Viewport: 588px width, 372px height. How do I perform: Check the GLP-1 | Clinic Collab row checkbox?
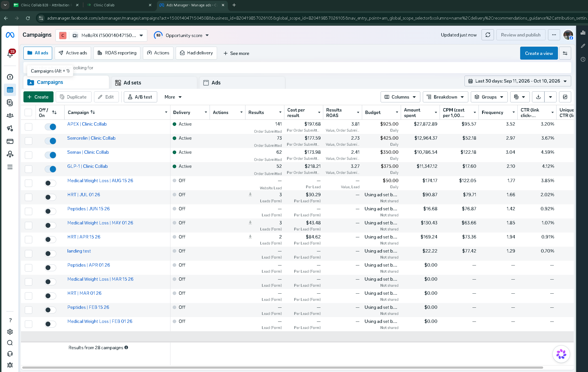click(x=28, y=169)
